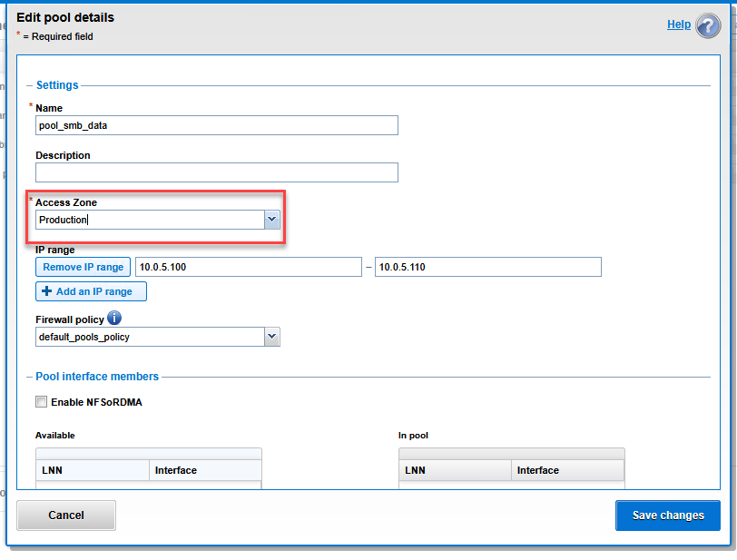Open the Access Zone dropdown arrow
The width and height of the screenshot is (737, 560).
[271, 220]
